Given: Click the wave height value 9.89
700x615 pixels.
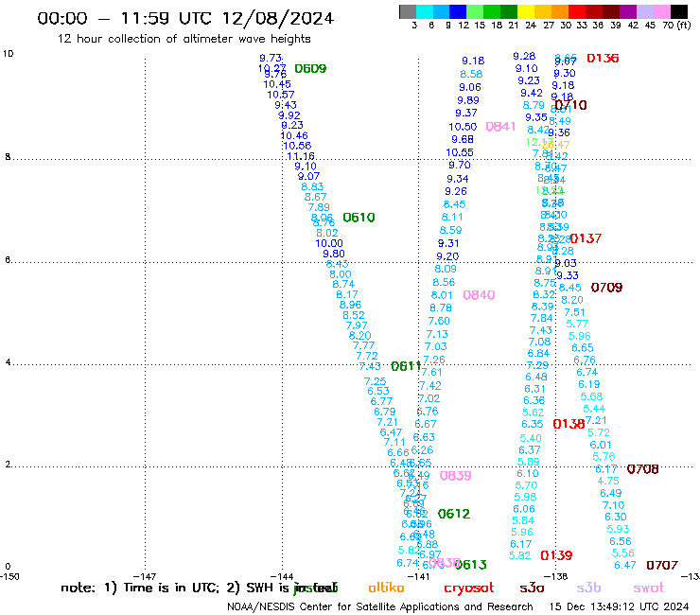Looking at the screenshot, I should (x=468, y=100).
